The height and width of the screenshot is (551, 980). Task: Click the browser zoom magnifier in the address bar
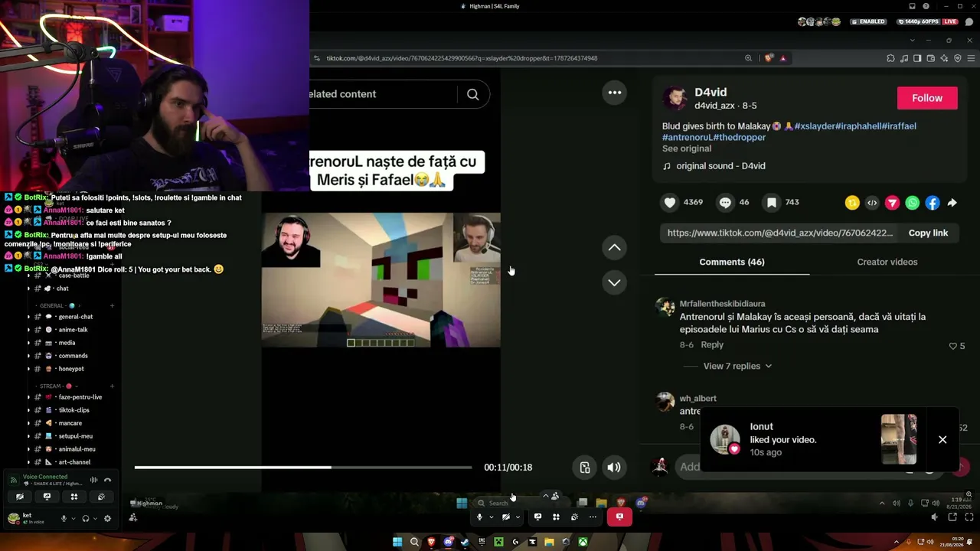(749, 58)
